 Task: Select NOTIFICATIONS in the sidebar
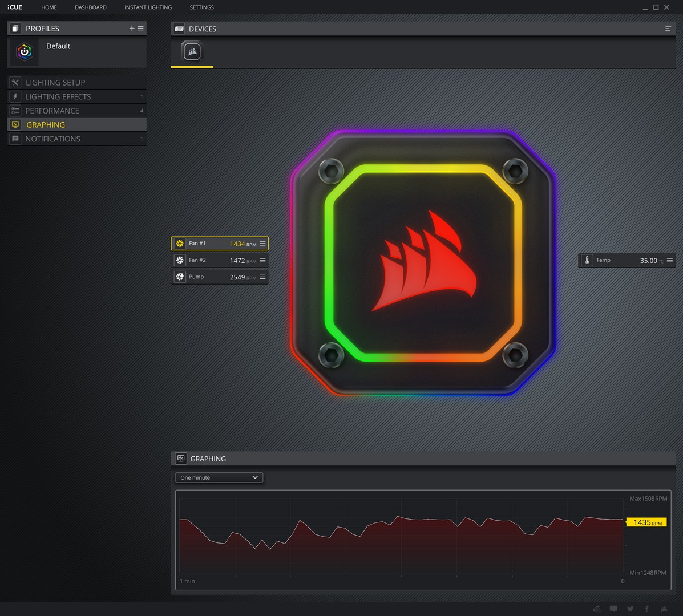[x=76, y=139]
